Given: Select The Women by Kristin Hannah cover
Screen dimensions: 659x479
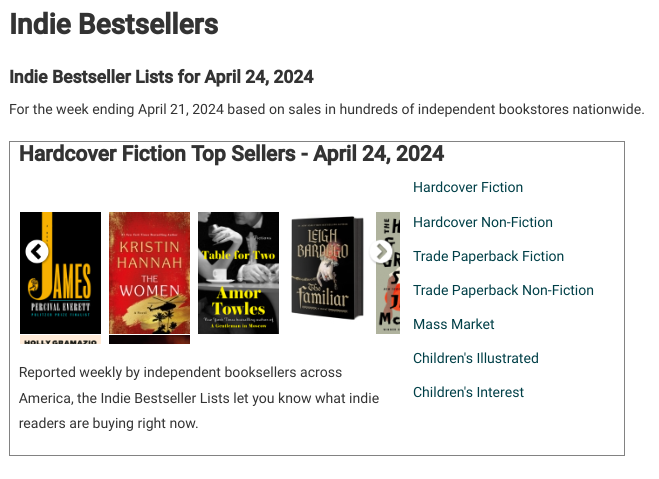Looking at the screenshot, I should point(149,273).
